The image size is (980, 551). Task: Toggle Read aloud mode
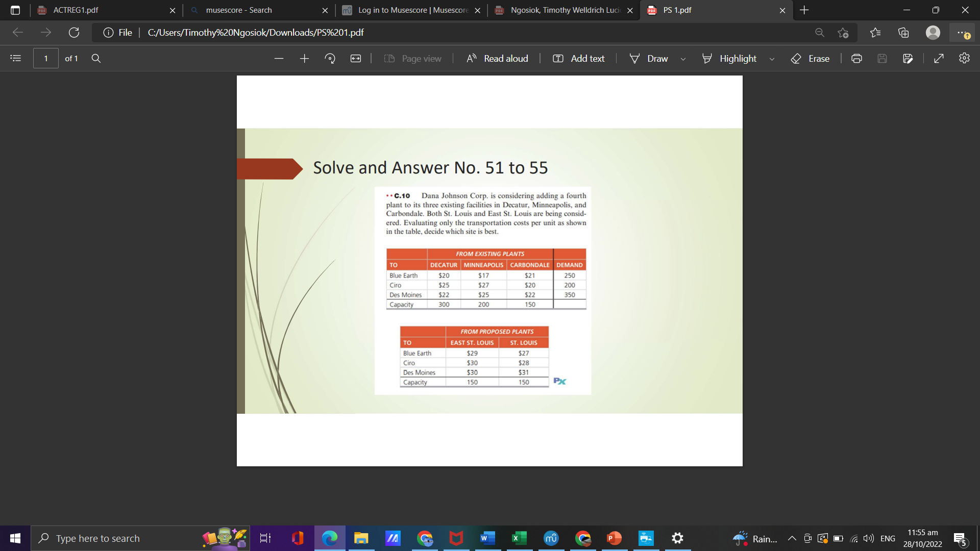pyautogui.click(x=497, y=58)
